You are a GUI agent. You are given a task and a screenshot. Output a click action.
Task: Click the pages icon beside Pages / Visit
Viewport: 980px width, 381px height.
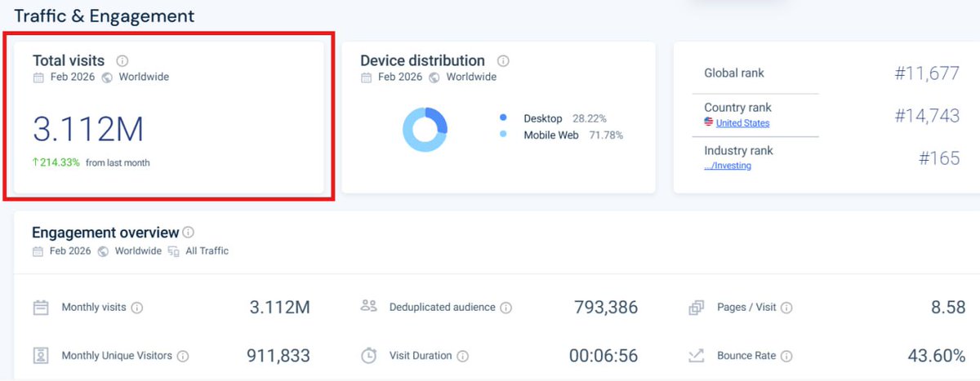tap(697, 308)
